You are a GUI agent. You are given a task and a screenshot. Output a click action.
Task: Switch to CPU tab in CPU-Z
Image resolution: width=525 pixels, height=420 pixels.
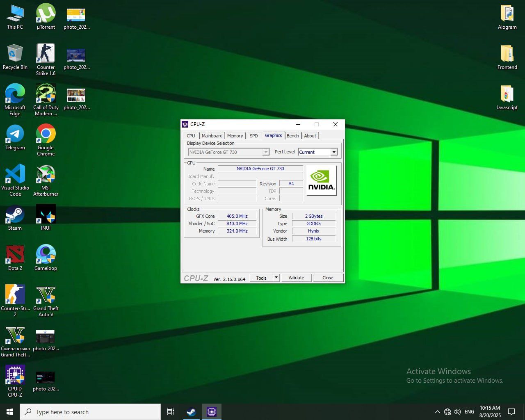pyautogui.click(x=191, y=136)
